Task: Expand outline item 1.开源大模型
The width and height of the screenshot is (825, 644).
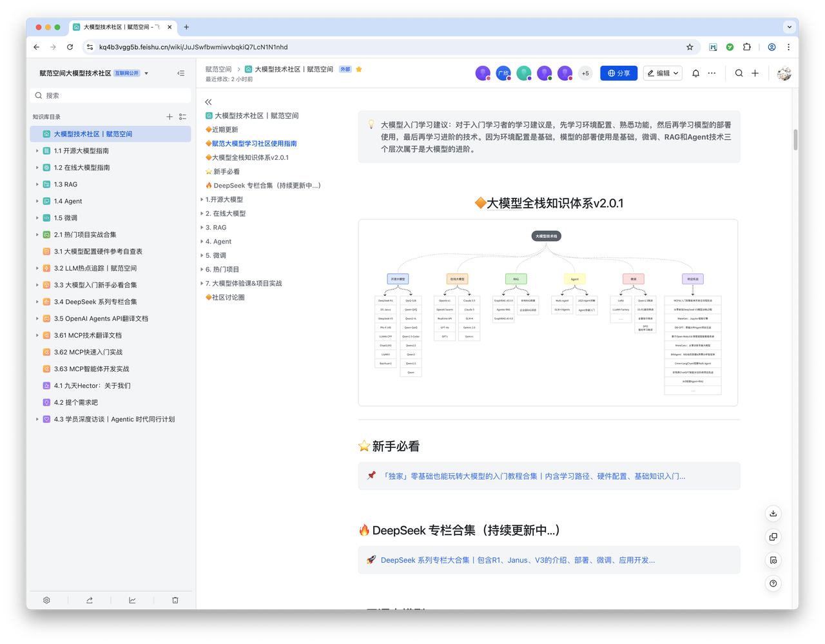Action: [202, 200]
